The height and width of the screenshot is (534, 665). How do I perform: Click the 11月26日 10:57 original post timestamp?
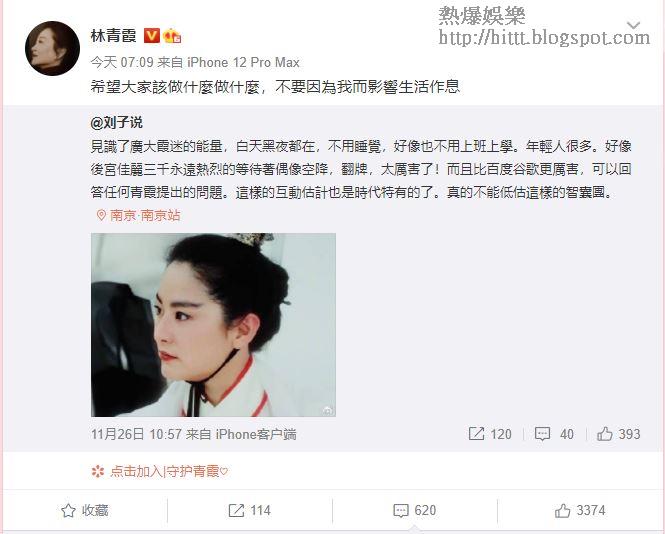[136, 434]
